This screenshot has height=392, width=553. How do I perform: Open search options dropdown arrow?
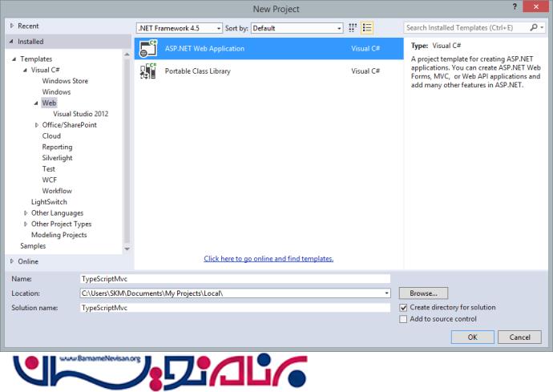click(x=542, y=27)
